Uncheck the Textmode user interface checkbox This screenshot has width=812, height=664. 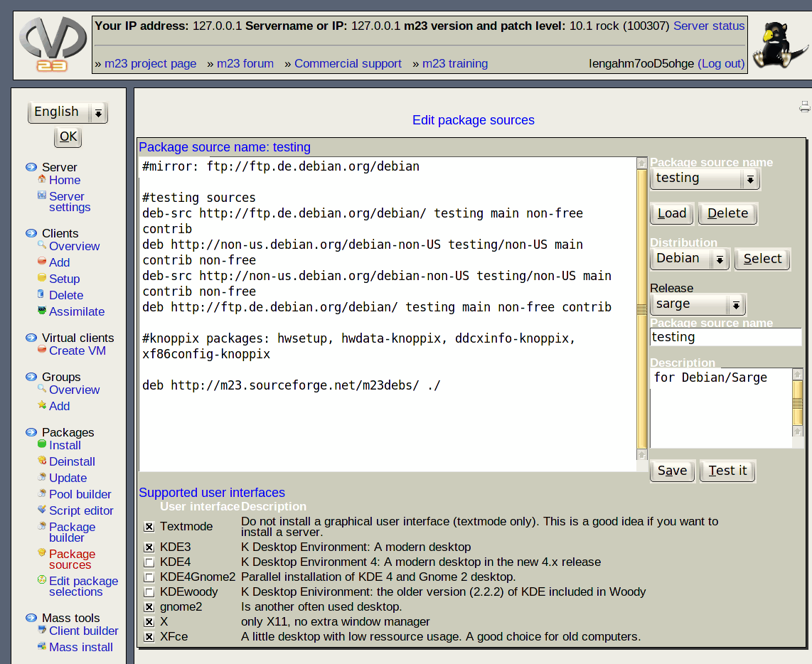149,527
